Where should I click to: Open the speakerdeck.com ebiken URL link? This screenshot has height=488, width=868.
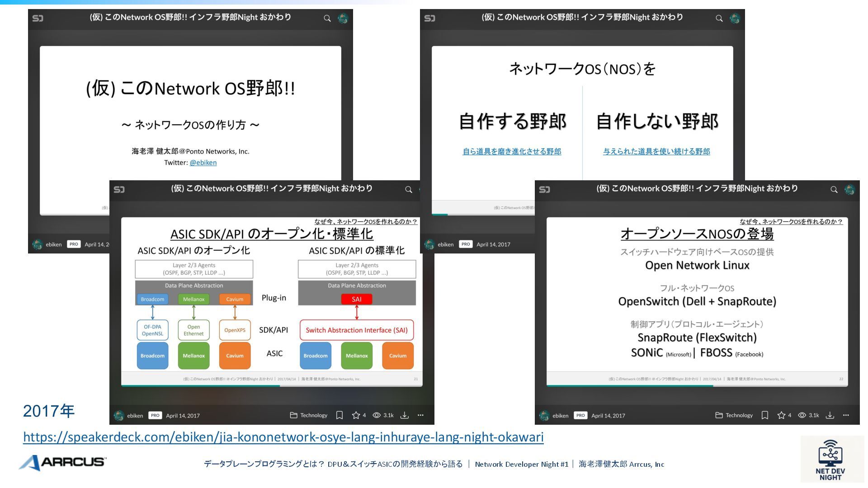point(283,437)
